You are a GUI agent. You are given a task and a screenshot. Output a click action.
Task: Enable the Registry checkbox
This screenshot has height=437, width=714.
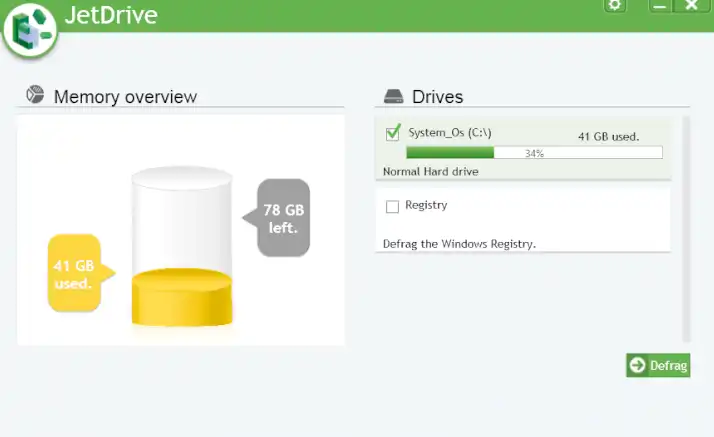pyautogui.click(x=392, y=206)
